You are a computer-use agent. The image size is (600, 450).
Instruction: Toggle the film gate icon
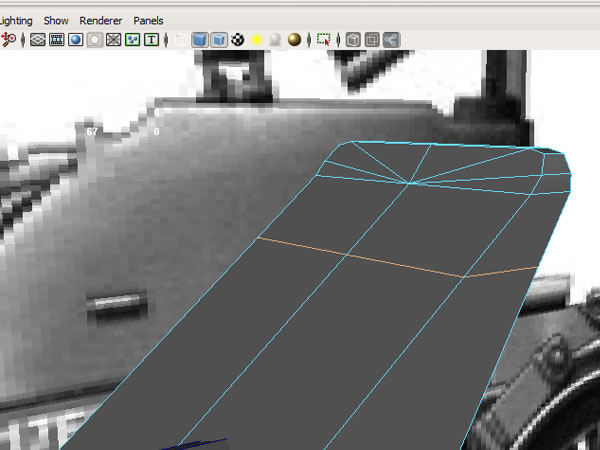pos(57,40)
